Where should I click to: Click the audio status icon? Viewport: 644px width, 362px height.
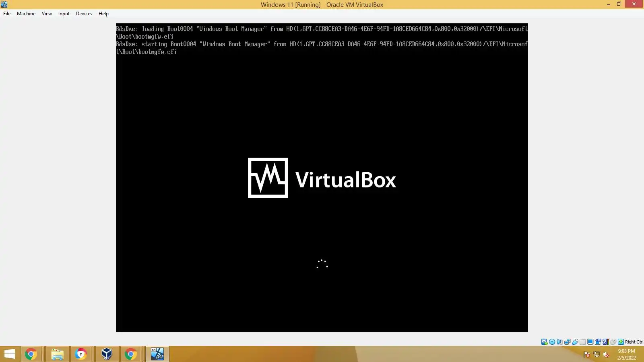pos(559,342)
